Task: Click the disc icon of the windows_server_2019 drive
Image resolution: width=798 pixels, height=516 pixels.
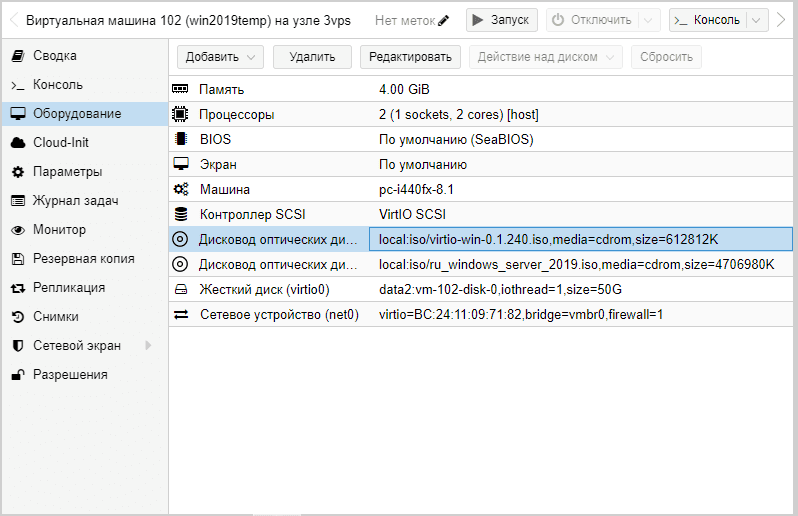Action: 180,264
